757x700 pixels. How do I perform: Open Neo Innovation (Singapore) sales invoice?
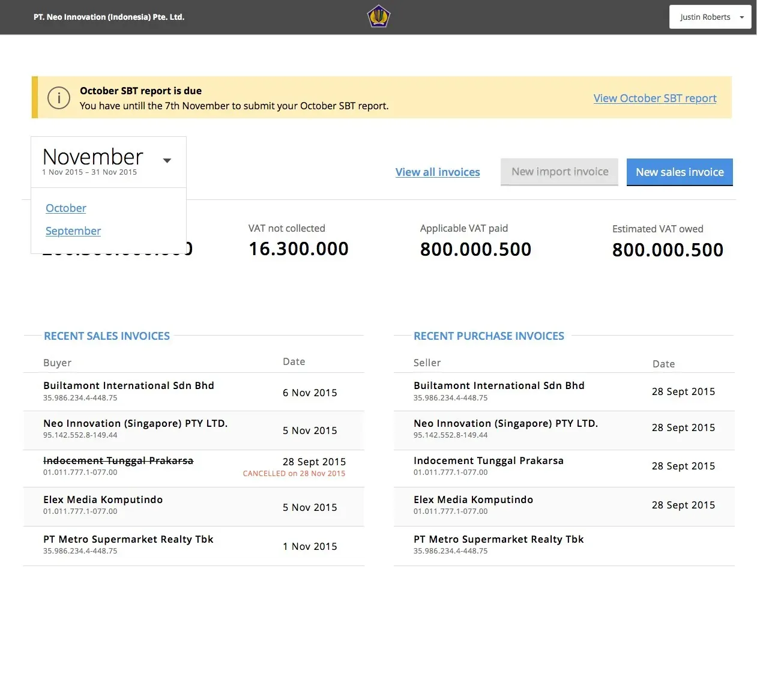click(194, 430)
